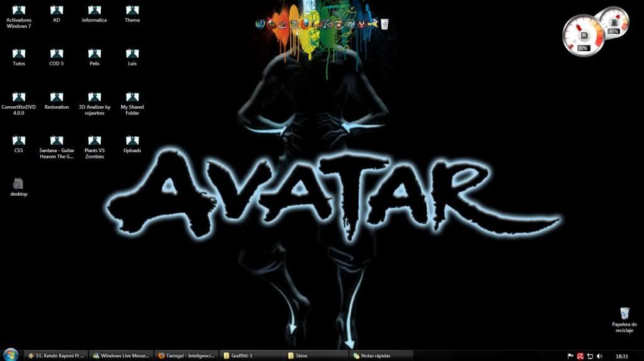The height and width of the screenshot is (361, 644).
Task: Select the desktop settings file icon
Action: 18,187
